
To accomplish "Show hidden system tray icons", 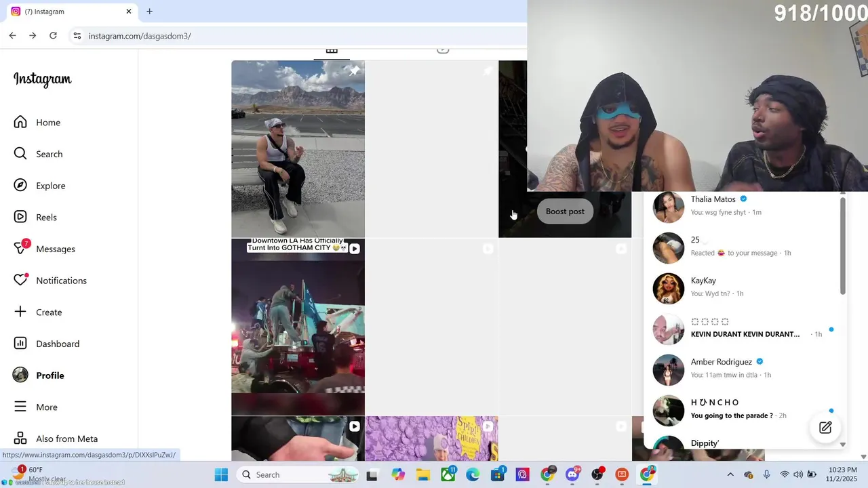I will (730, 474).
